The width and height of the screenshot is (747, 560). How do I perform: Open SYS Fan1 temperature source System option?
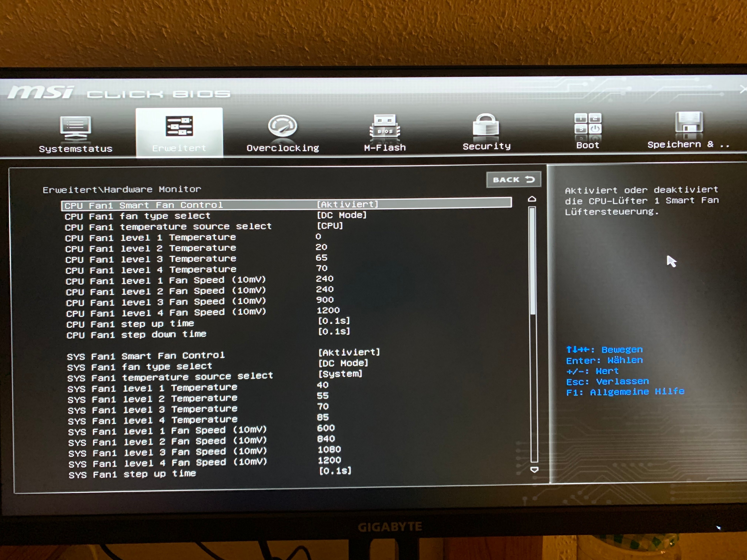point(340,374)
